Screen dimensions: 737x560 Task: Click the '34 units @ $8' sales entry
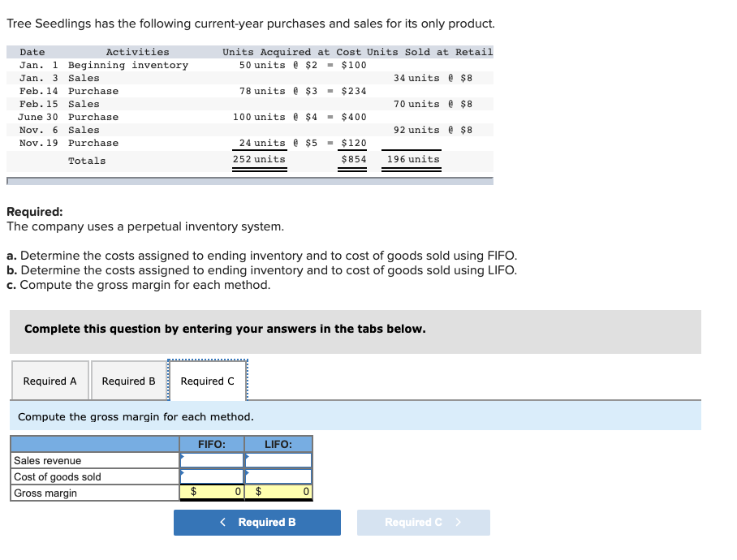tap(433, 78)
